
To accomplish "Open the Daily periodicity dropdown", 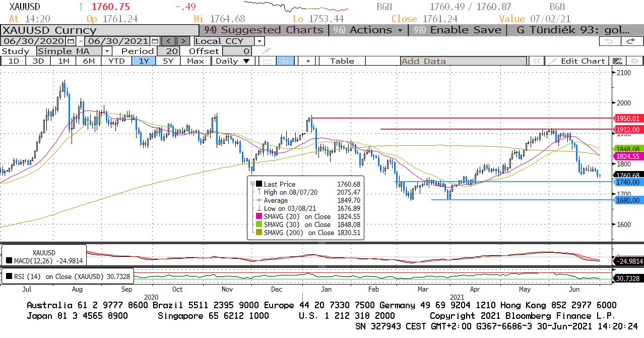I will 232,61.
